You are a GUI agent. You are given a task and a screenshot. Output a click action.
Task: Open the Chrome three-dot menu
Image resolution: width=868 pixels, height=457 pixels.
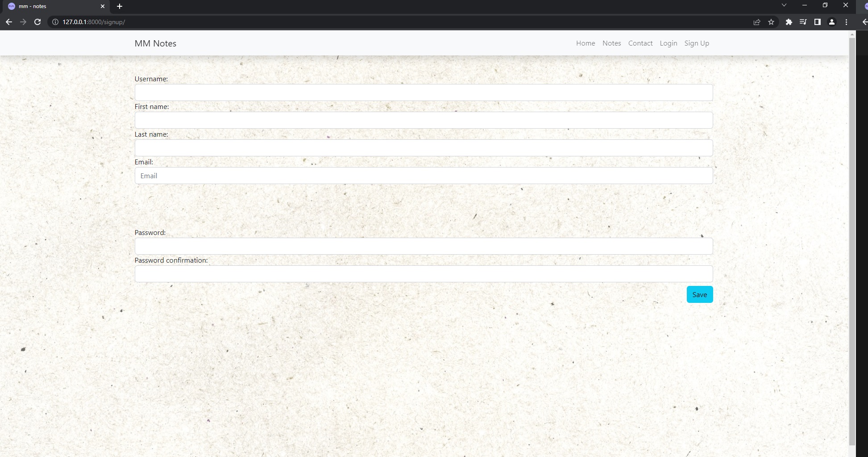point(846,22)
